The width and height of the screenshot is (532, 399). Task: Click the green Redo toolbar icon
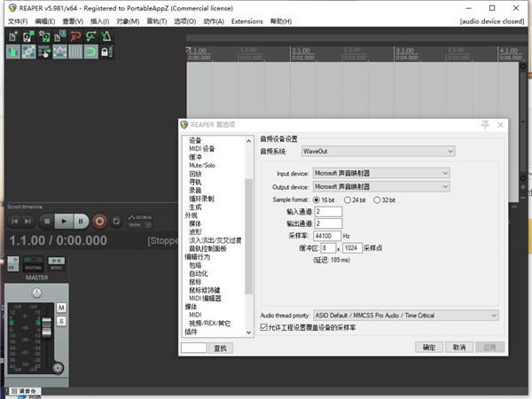point(91,36)
